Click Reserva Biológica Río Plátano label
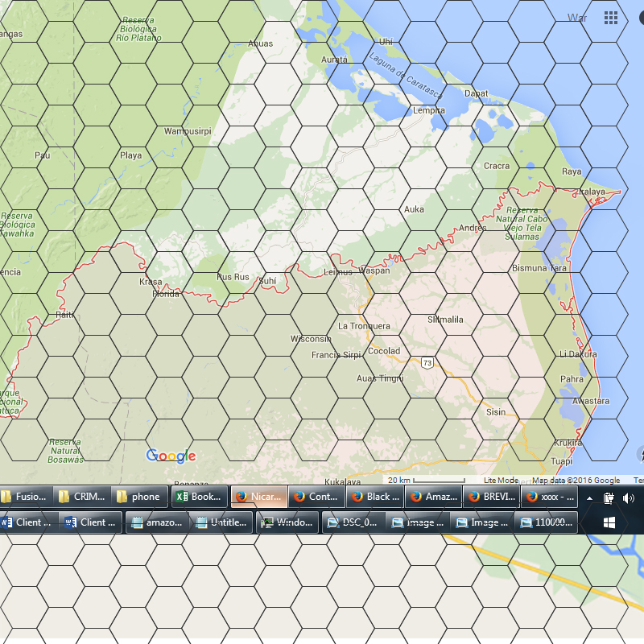 [138, 29]
